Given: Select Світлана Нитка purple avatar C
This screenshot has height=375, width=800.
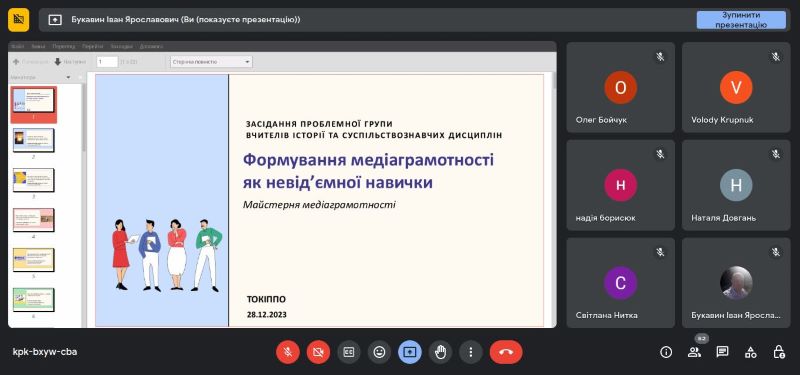Looking at the screenshot, I should click(620, 283).
